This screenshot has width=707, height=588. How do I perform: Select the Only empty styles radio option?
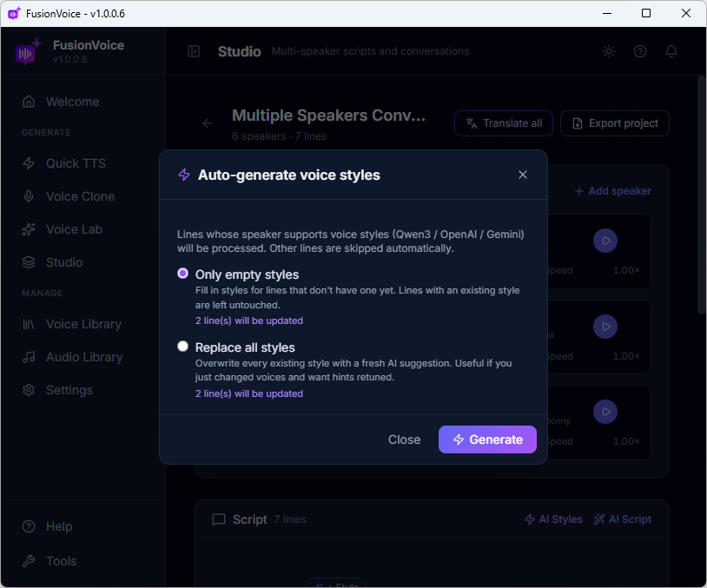(x=182, y=274)
